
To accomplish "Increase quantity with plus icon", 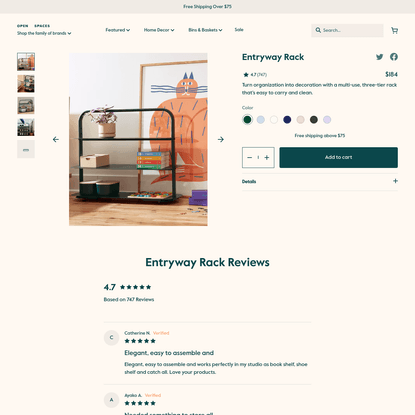I will coord(267,157).
